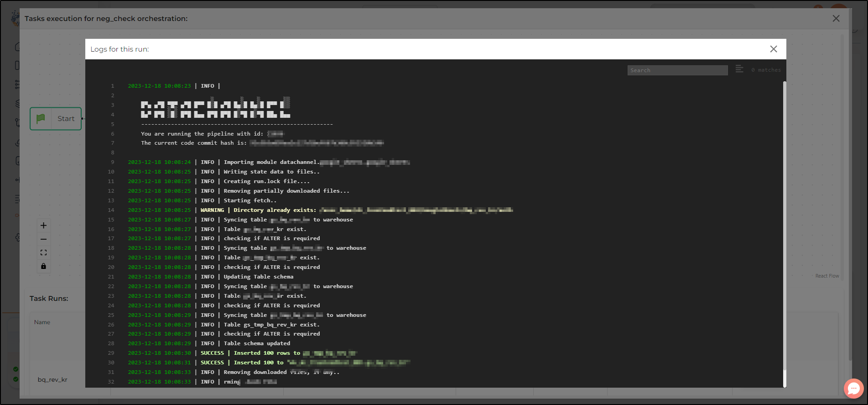Click 'Importing module datachannel' log line
The width and height of the screenshot is (868, 405).
tap(269, 162)
